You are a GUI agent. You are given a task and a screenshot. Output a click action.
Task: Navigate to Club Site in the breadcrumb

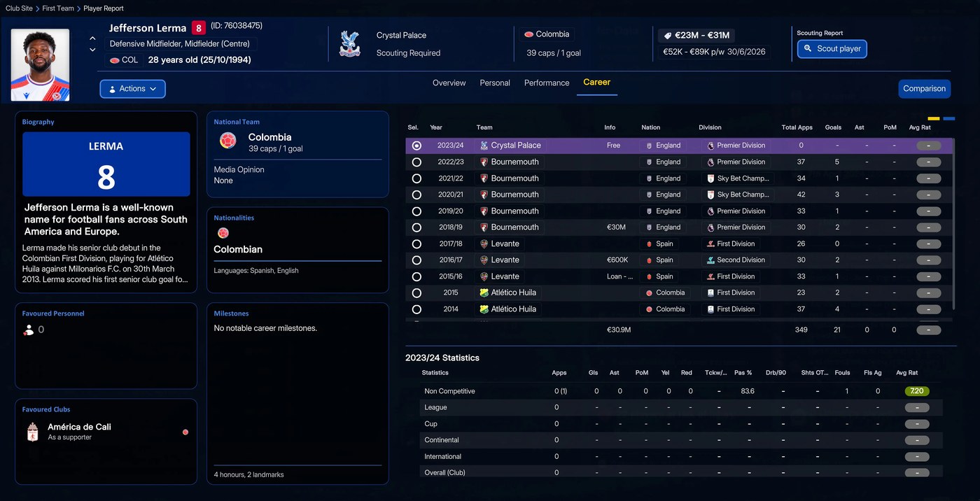coord(20,8)
